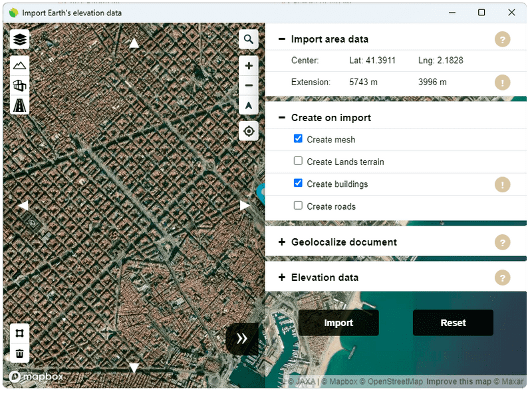Delete selection with trash icon
The image size is (532, 394).
pyautogui.click(x=20, y=353)
